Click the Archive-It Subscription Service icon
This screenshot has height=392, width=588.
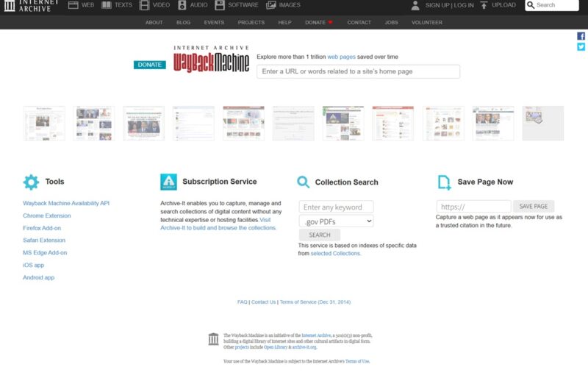[x=168, y=182]
